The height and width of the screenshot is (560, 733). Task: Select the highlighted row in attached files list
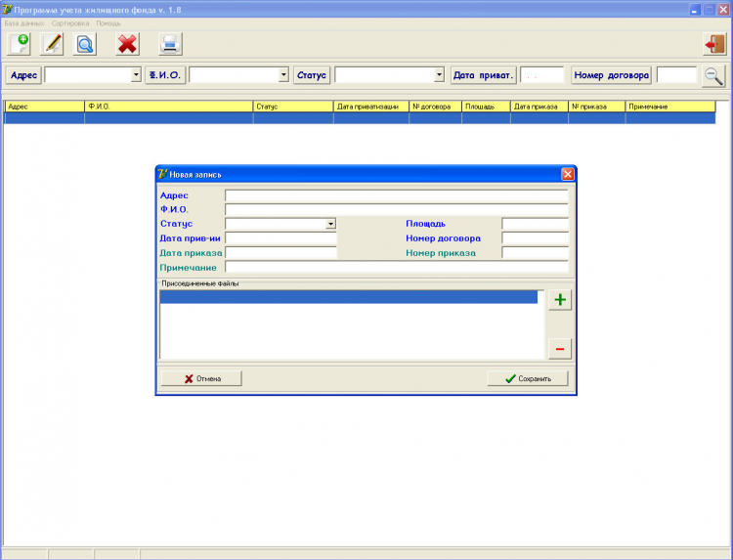[x=349, y=297]
